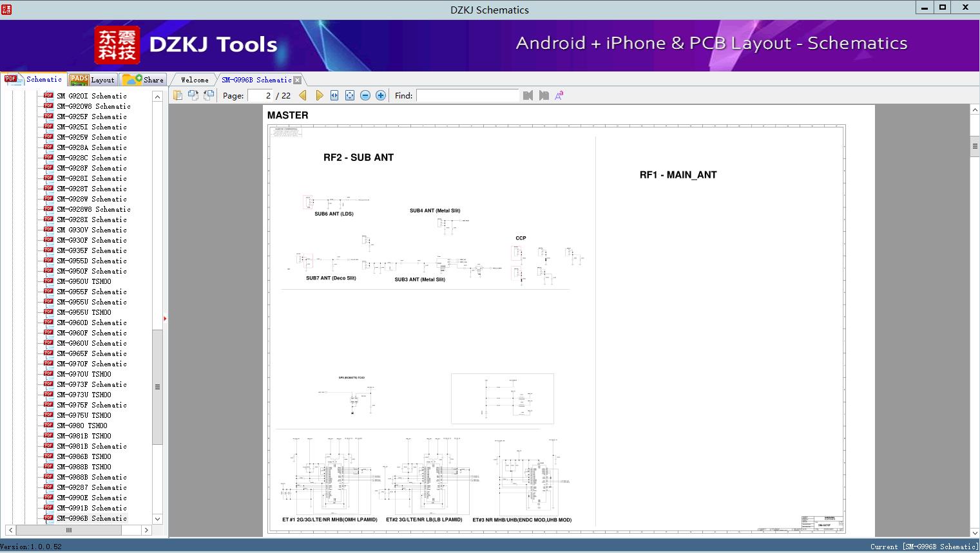Select SM-G980 TSHOO tree entry

pyautogui.click(x=82, y=426)
